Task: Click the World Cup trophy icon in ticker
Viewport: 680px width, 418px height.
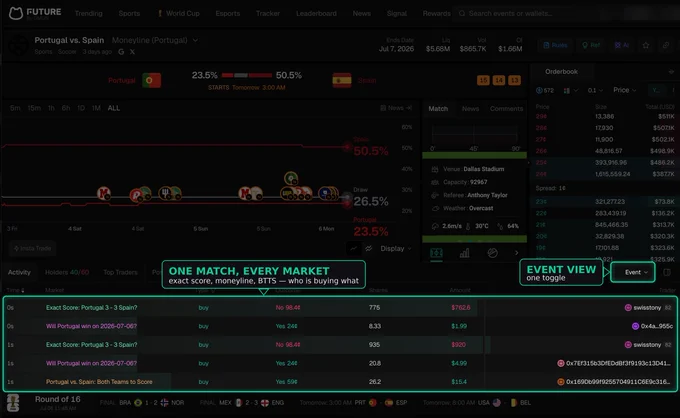Action: click(13, 403)
